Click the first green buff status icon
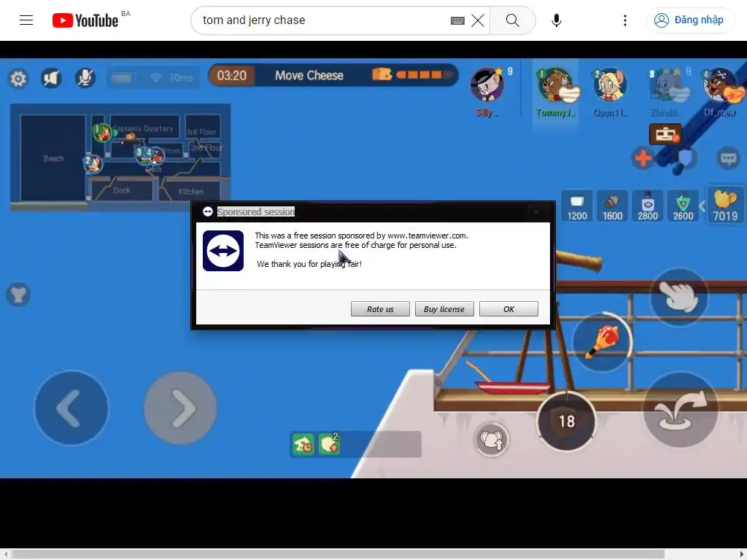The height and width of the screenshot is (560, 747). coord(303,444)
